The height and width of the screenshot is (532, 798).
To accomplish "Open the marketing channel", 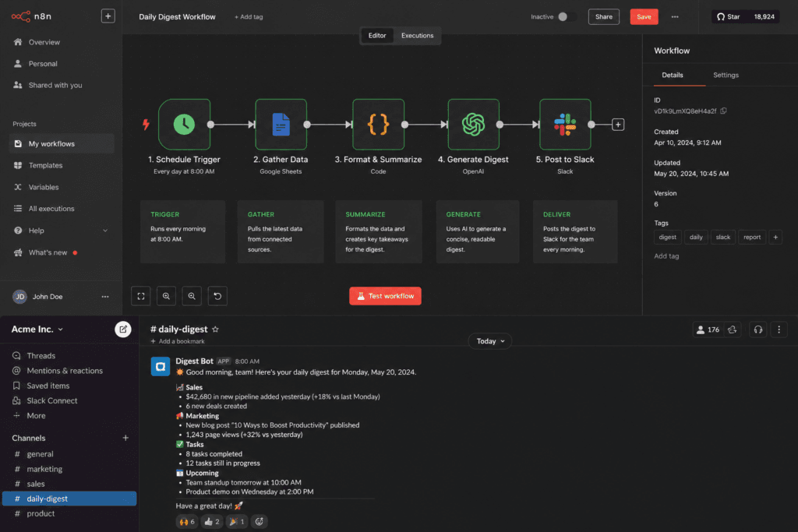I will [x=44, y=469].
